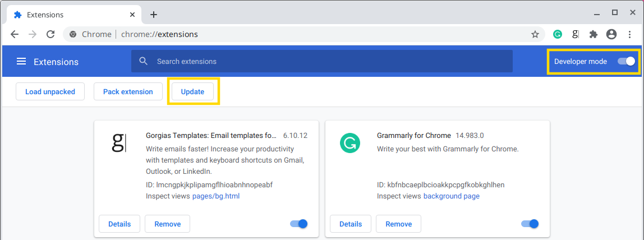Open the Gorgias Templates toolbar extension icon

pyautogui.click(x=576, y=34)
